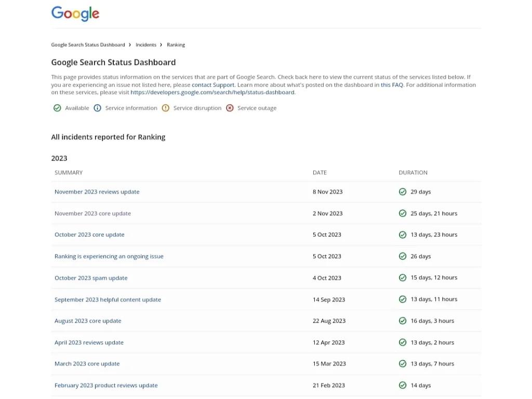
Task: Click the date 4 Oct 2023
Action: [x=327, y=278]
